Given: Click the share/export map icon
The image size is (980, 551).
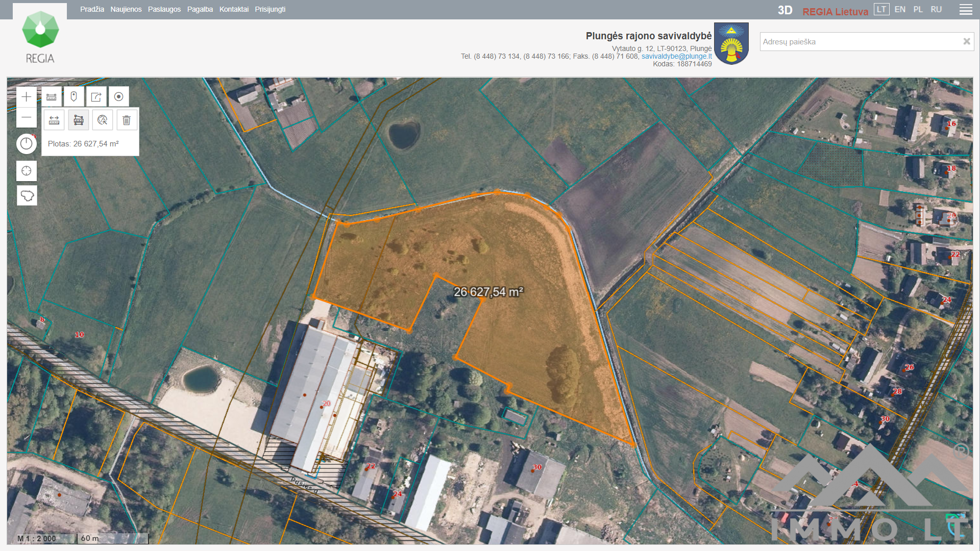Looking at the screenshot, I should tap(96, 97).
